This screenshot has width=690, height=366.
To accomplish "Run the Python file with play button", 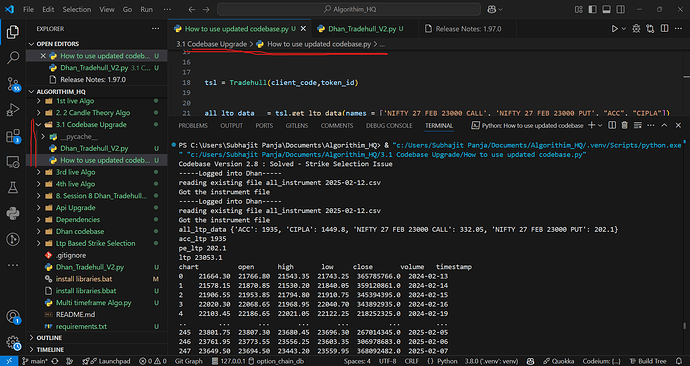I will pos(614,29).
